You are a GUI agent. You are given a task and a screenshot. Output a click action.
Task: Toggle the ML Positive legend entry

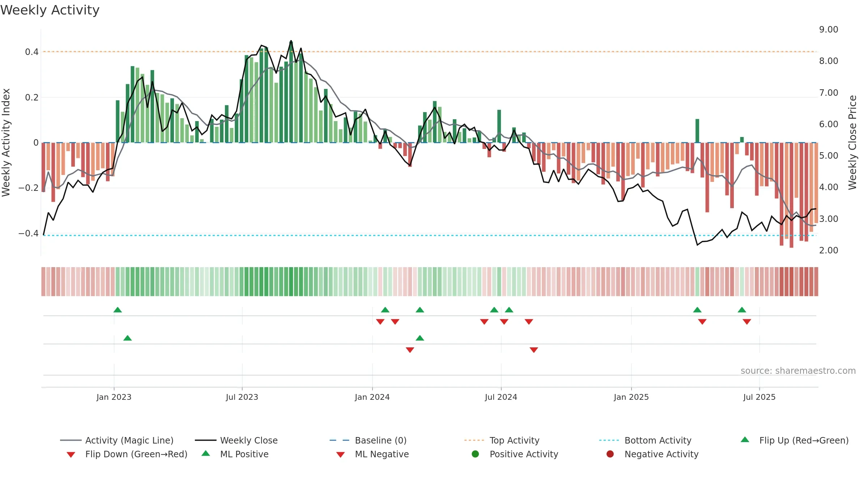tap(235, 454)
